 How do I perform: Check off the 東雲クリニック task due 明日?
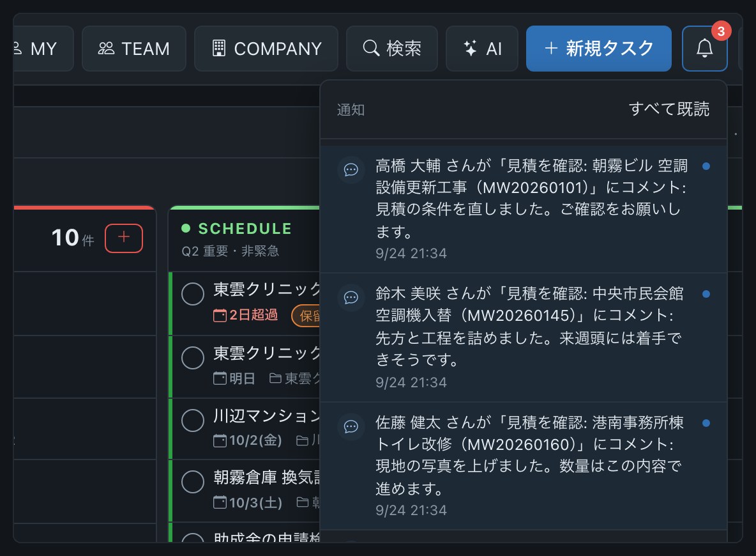click(x=193, y=358)
